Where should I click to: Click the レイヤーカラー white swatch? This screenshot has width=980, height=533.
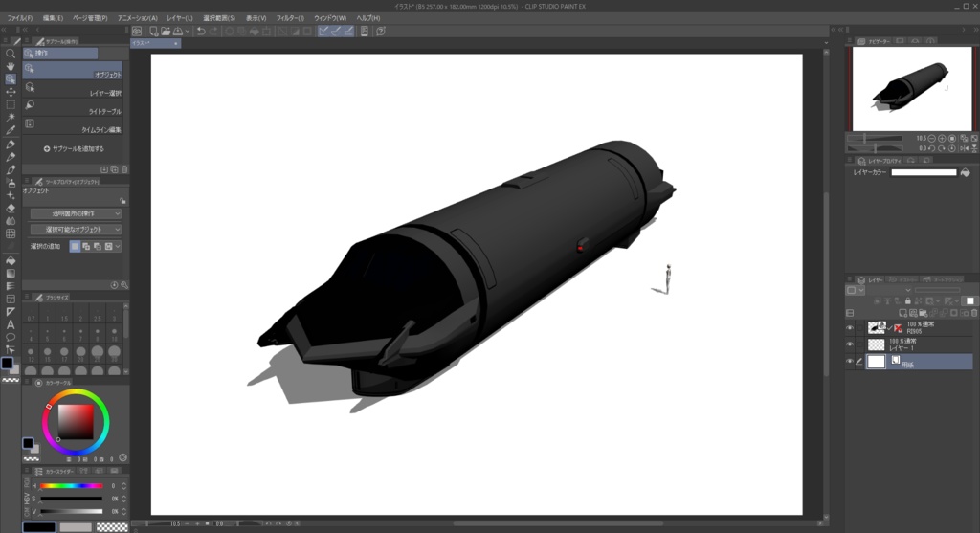[924, 172]
